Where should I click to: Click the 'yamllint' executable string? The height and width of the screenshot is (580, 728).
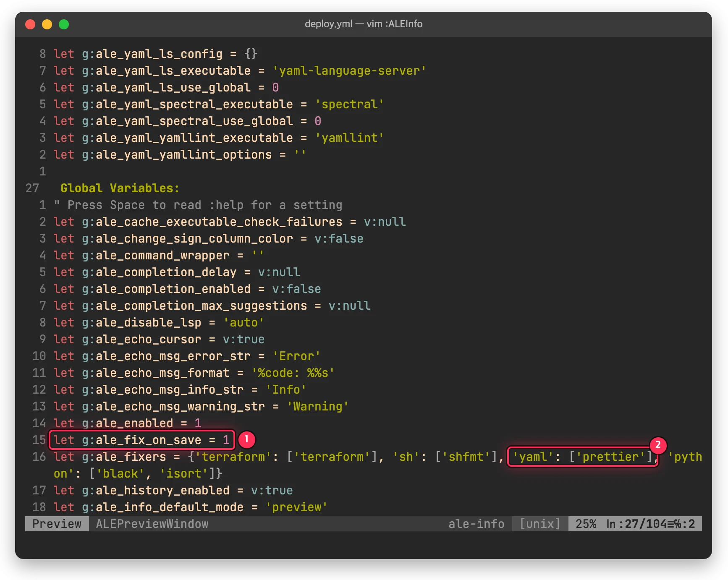click(x=349, y=138)
